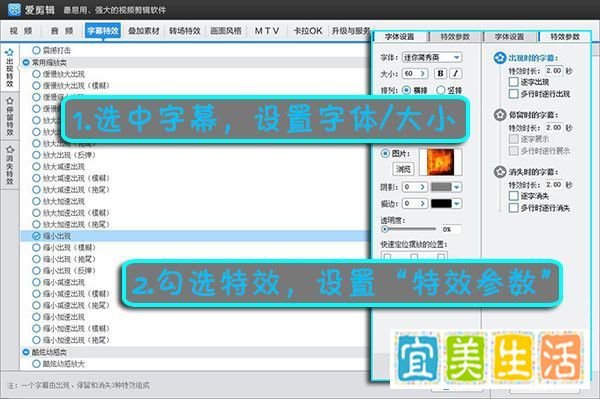This screenshot has height=399, width=600.
Task: Open the 视频 tab
Action: point(21,31)
